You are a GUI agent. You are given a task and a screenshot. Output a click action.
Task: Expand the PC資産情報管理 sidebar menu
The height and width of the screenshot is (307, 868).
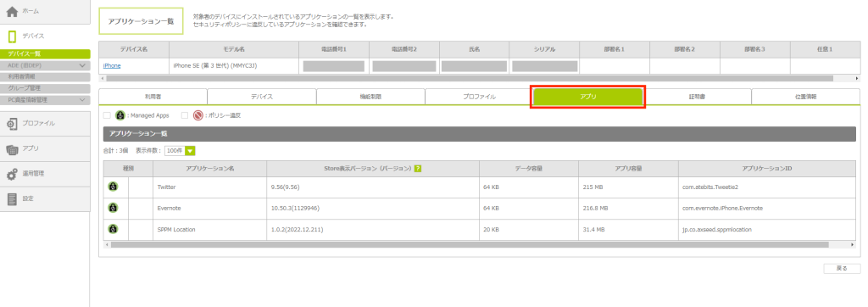pyautogui.click(x=45, y=100)
